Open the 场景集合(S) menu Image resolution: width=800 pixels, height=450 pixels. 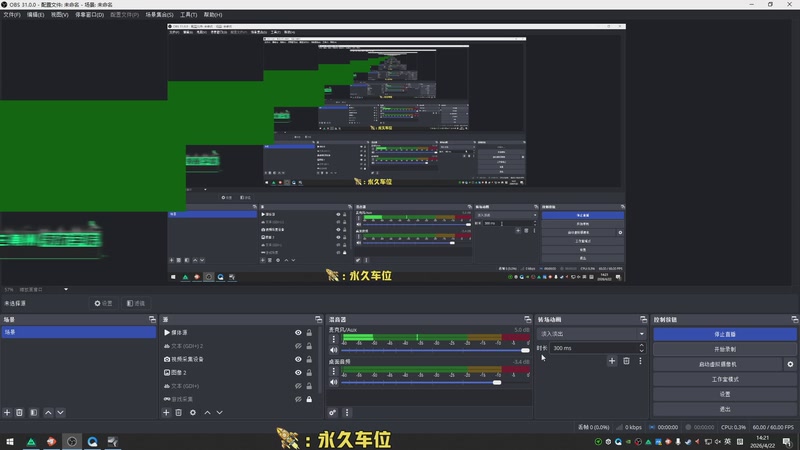(x=159, y=15)
